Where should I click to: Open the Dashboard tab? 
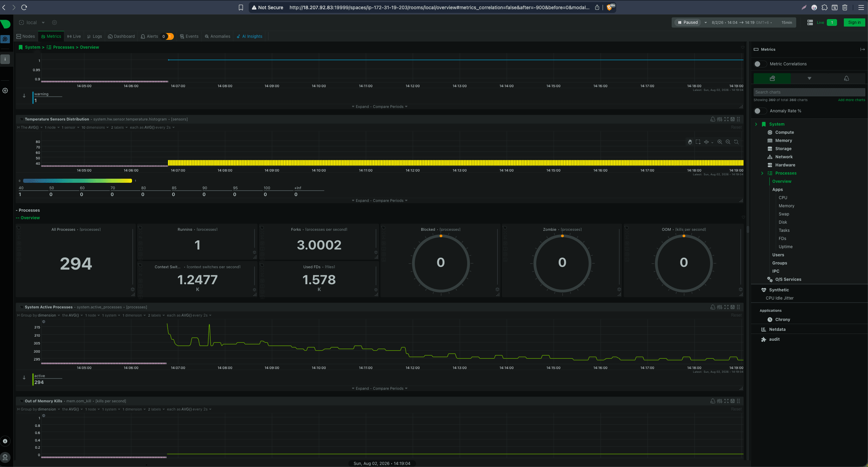[x=121, y=36]
